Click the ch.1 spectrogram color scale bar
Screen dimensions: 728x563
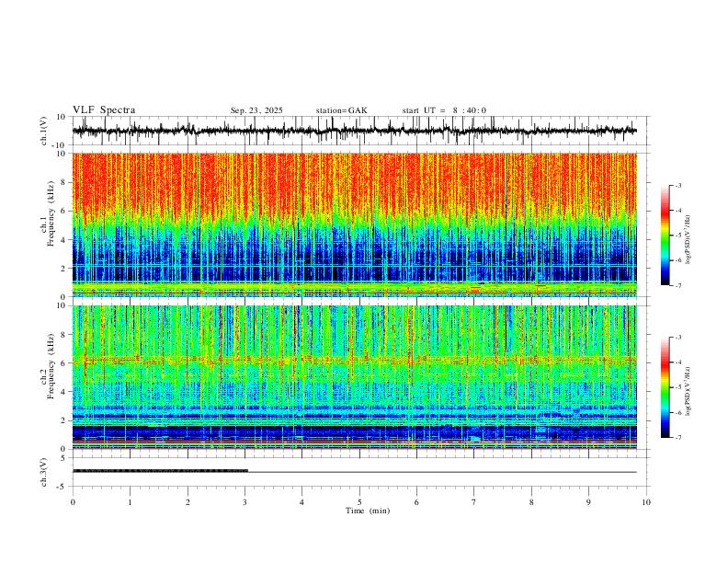(665, 235)
